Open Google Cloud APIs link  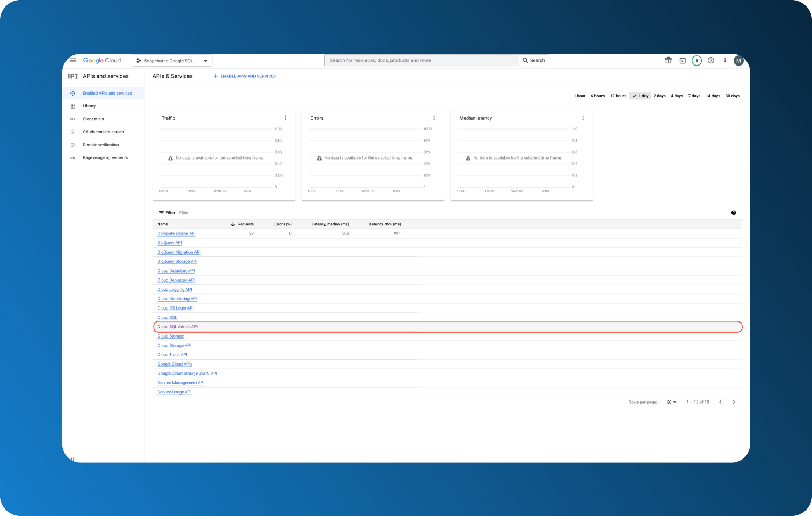point(175,364)
